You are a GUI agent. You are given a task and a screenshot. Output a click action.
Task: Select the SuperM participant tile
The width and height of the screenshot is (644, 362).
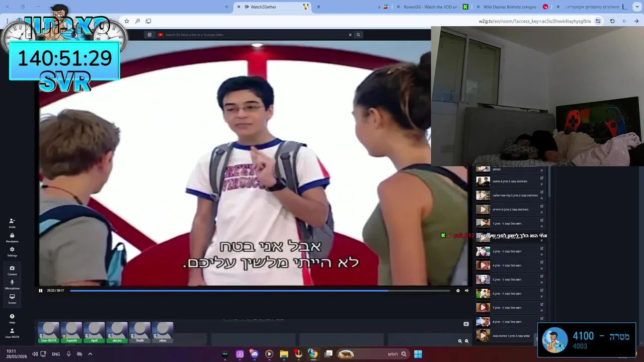[71, 333]
